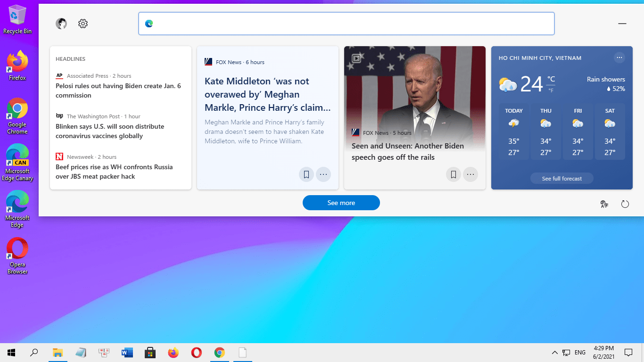This screenshot has height=362, width=644.
Task: Click the See more button
Action: point(341,203)
